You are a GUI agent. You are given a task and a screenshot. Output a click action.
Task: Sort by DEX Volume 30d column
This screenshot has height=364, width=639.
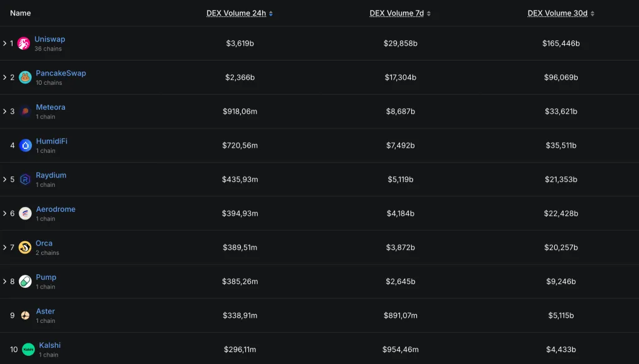tap(560, 13)
